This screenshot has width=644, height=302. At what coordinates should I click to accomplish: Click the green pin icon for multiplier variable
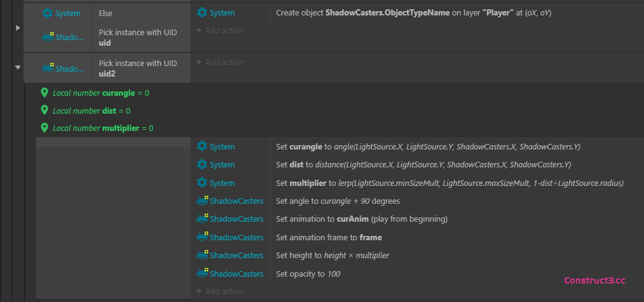44,128
